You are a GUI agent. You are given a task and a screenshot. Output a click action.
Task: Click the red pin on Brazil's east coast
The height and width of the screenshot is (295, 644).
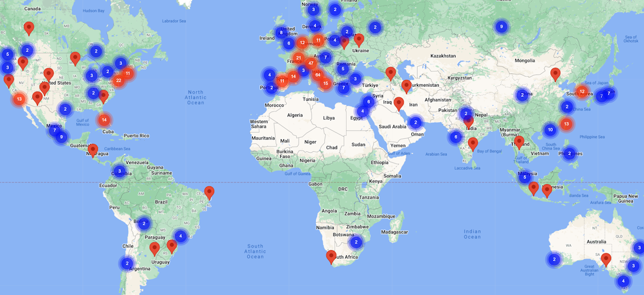pos(209,193)
